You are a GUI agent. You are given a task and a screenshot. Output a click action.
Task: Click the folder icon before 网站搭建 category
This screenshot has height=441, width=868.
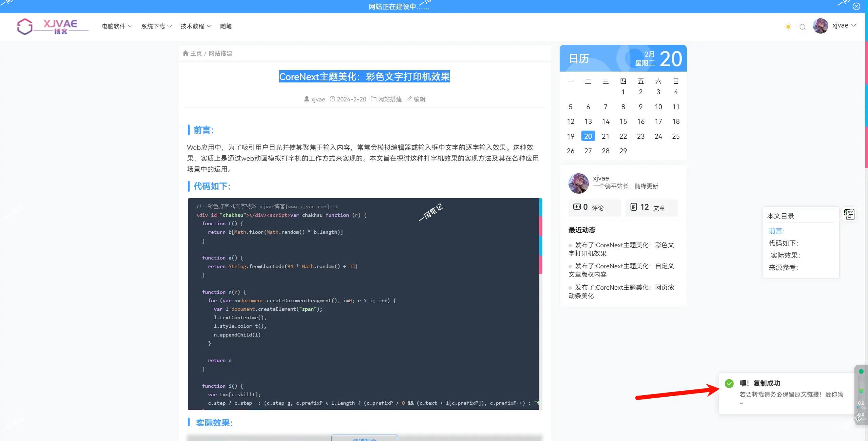[x=373, y=99]
